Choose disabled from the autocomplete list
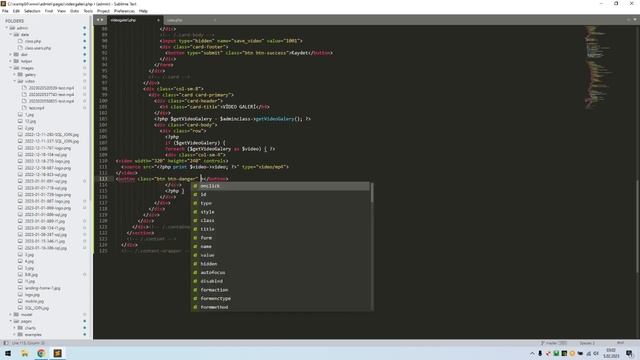The width and height of the screenshot is (640, 360). tap(281, 281)
